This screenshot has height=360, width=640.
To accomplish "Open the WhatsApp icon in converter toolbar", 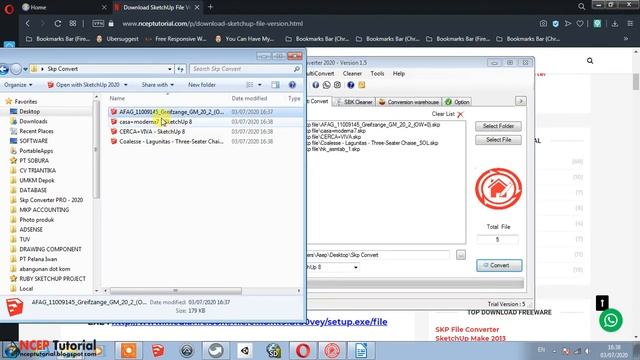I will tap(327, 85).
